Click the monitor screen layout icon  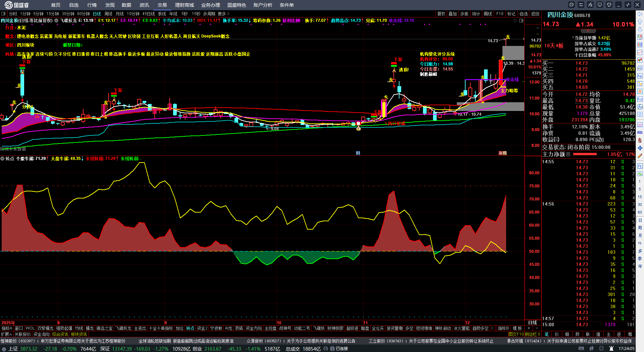click(600, 5)
